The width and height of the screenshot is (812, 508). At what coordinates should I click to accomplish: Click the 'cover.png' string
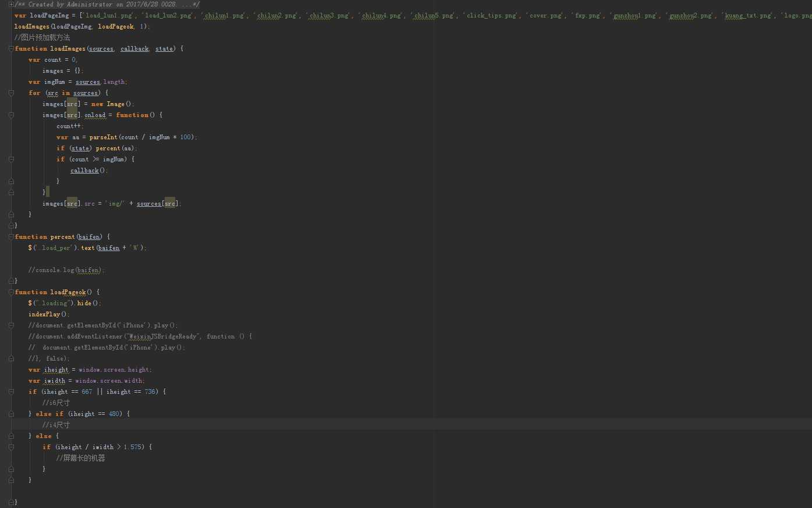[x=546, y=15]
